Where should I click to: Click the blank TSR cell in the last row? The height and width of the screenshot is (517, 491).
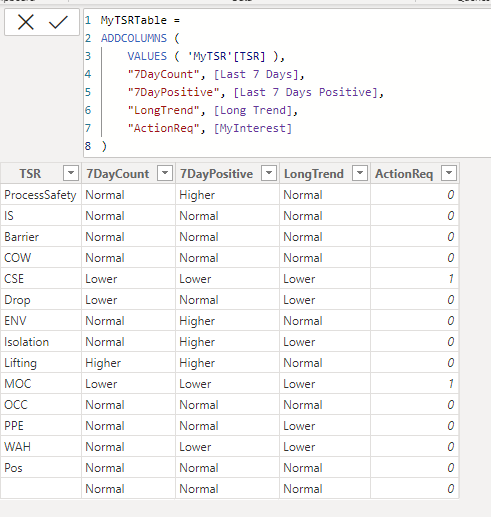[x=40, y=489]
